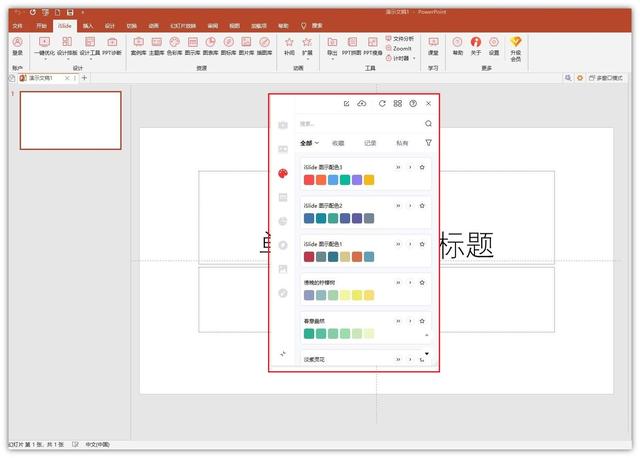Click the filter funnel icon in panel
Image resolution: width=640 pixels, height=458 pixels.
pyautogui.click(x=428, y=142)
